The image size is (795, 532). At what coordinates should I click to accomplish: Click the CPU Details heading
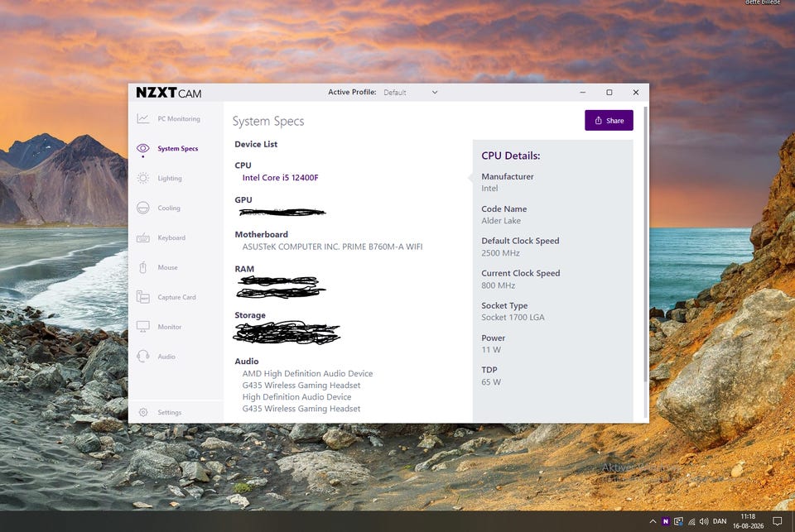coord(511,156)
